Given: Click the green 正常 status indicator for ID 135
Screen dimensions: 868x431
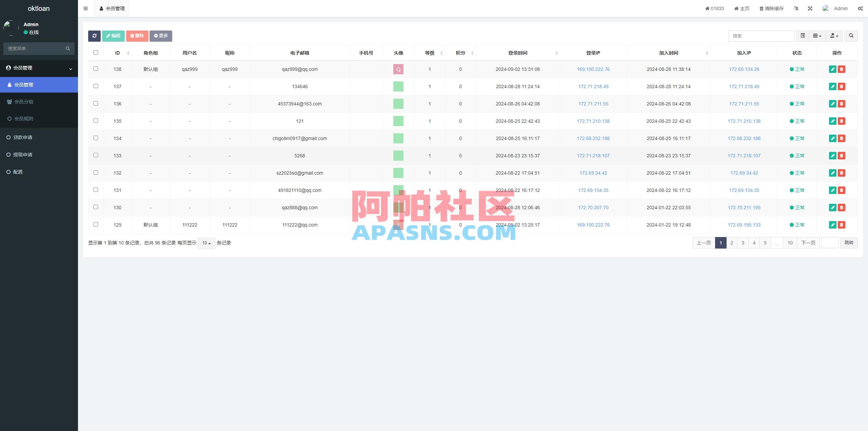Looking at the screenshot, I should tap(797, 121).
